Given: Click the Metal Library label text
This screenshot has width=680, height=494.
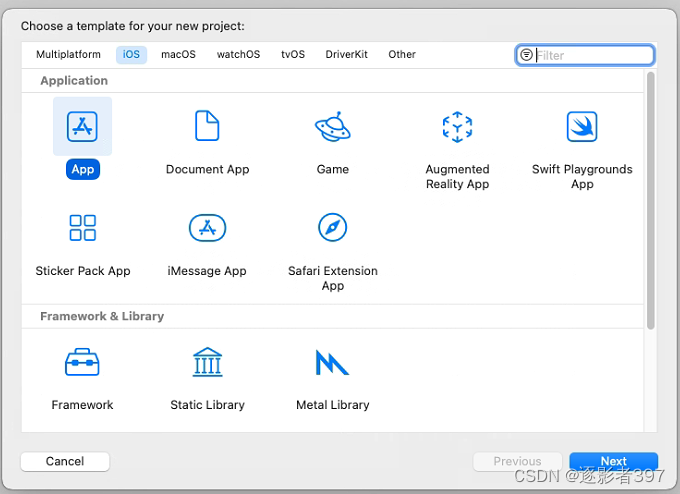Looking at the screenshot, I should (x=333, y=405).
